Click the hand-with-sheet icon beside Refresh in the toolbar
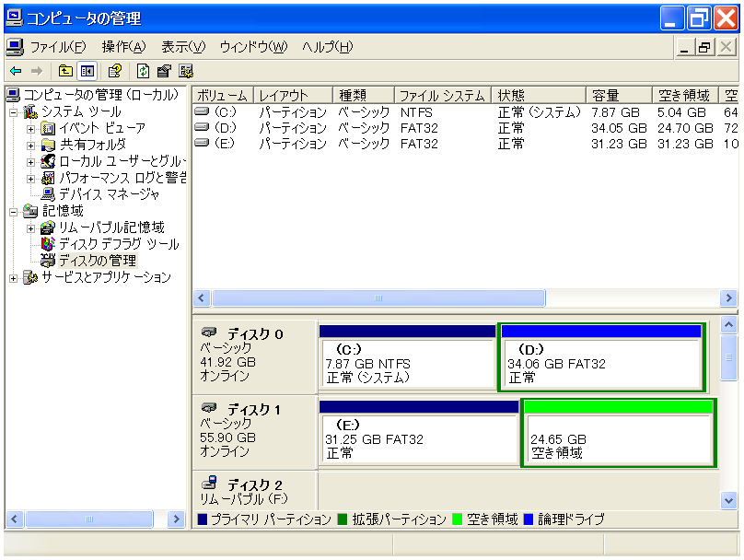 [x=164, y=71]
